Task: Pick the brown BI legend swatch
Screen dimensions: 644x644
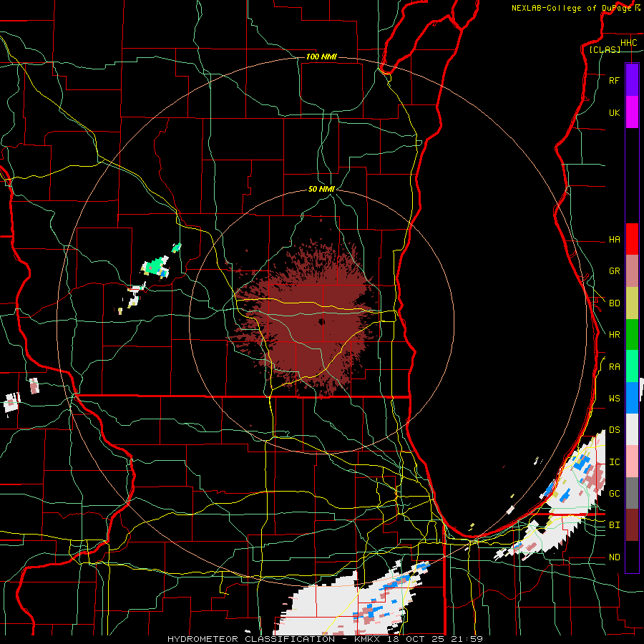Action: 632,525
